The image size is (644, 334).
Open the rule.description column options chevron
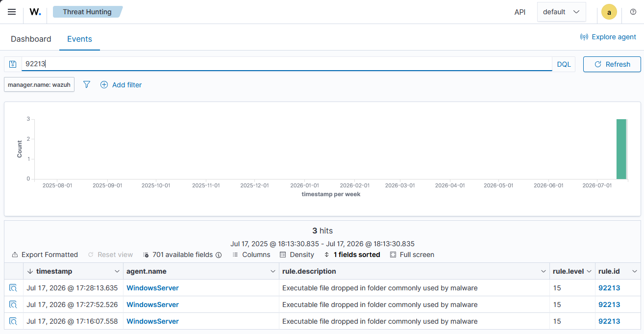(x=543, y=271)
